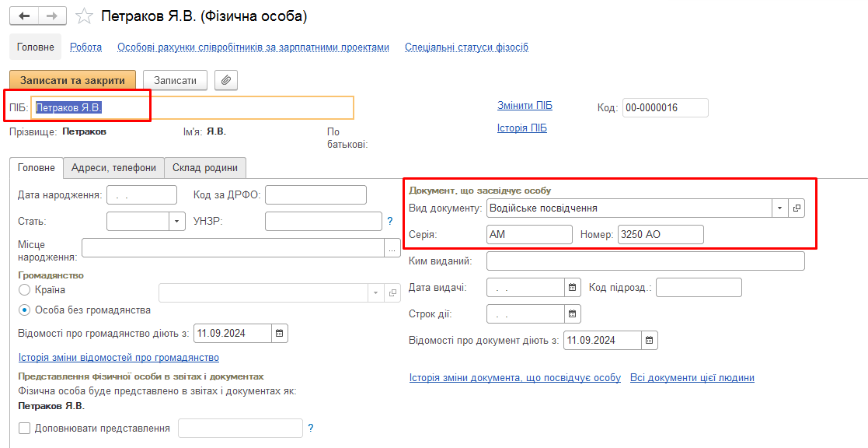Open the Історія ПІБ link
This screenshot has height=448, width=868.
(x=521, y=128)
